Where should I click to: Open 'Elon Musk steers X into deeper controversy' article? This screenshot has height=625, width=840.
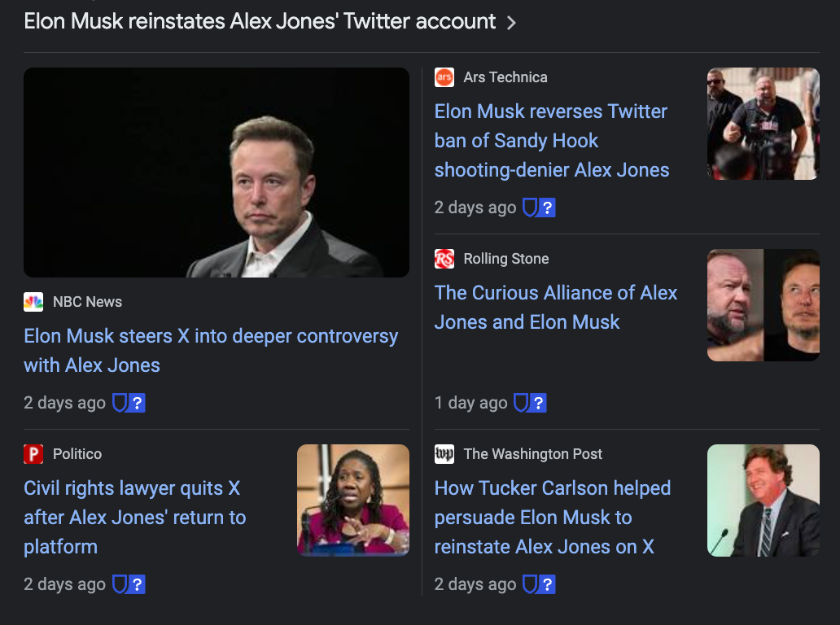211,351
